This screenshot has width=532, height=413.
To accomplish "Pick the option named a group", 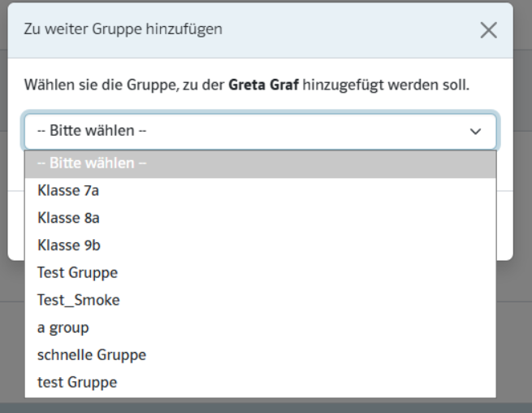I will click(63, 328).
